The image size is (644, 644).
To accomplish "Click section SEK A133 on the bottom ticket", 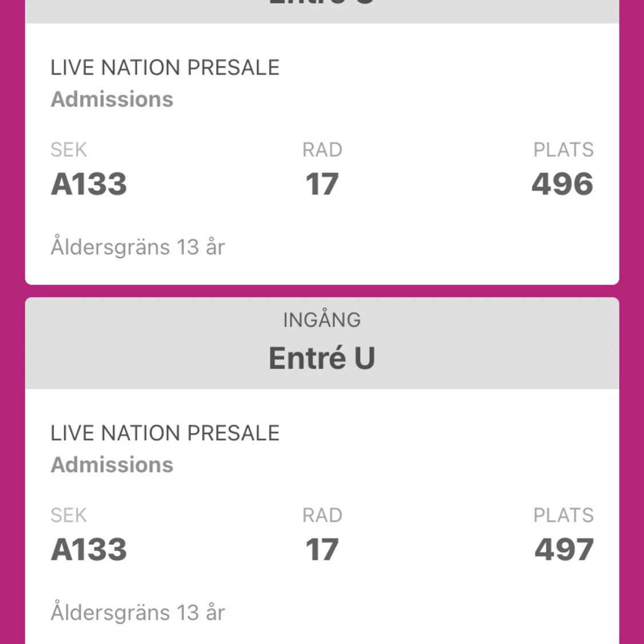I will click(88, 548).
